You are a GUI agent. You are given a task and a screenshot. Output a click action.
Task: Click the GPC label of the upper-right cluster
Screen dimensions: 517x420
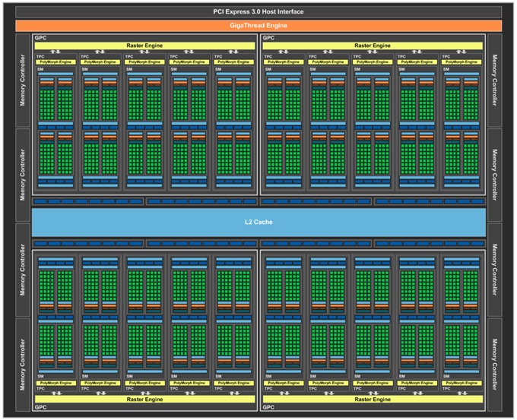(x=268, y=38)
